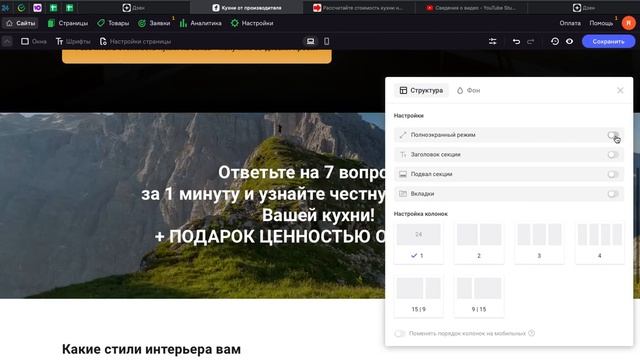
Task: Click the Помощь link
Action: click(601, 23)
